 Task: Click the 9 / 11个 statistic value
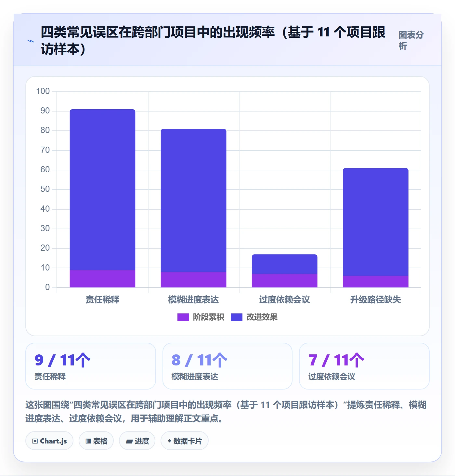(62, 360)
